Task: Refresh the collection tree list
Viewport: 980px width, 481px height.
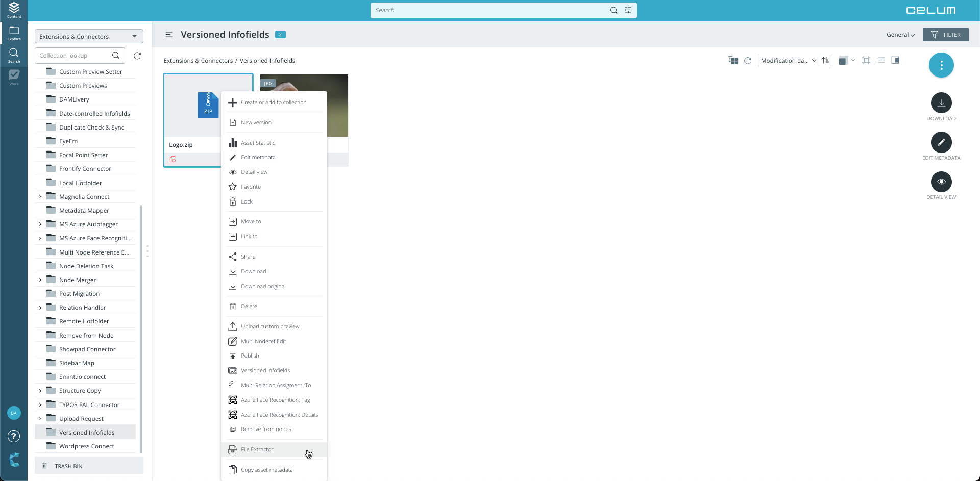Action: tap(137, 56)
